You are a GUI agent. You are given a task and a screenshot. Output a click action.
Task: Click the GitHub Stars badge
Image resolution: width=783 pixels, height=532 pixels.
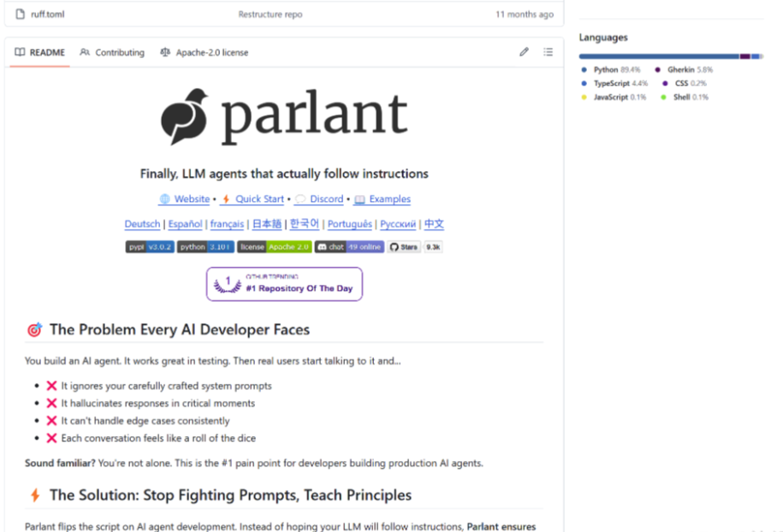pyautogui.click(x=404, y=246)
